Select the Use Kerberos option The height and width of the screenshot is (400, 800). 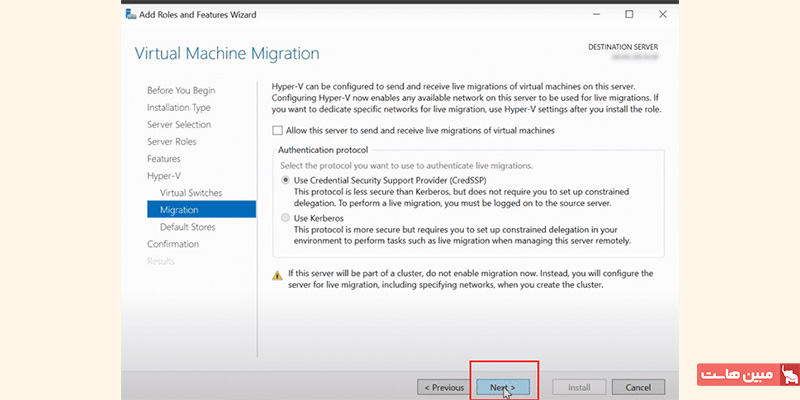(285, 218)
